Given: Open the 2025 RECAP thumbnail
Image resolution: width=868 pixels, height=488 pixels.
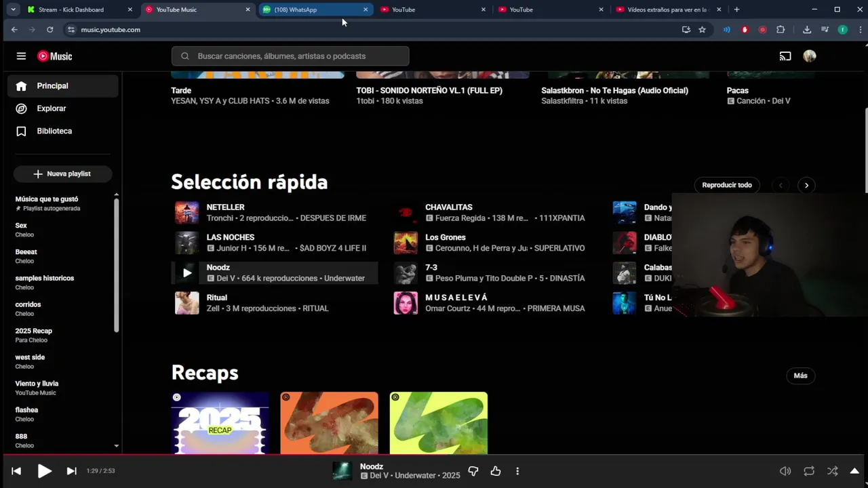Looking at the screenshot, I should click(220, 423).
